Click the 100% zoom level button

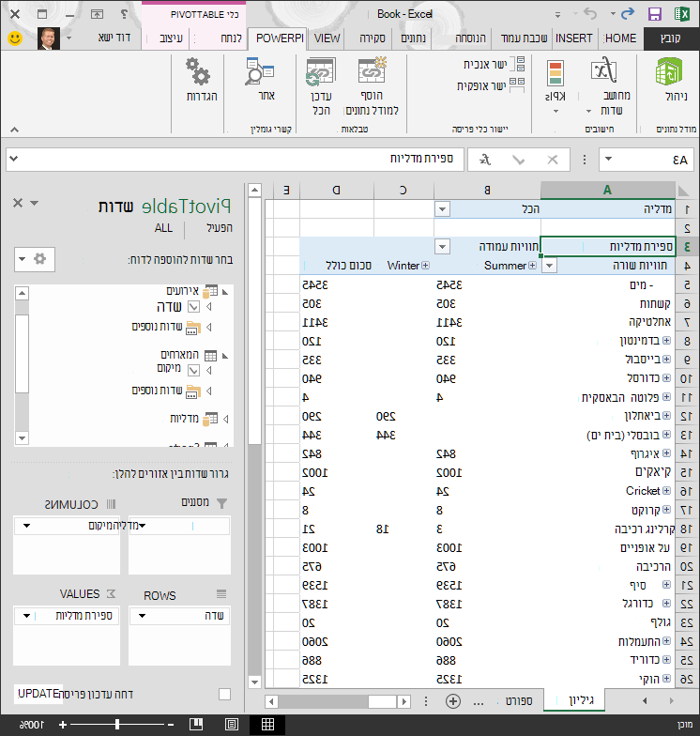click(x=32, y=725)
